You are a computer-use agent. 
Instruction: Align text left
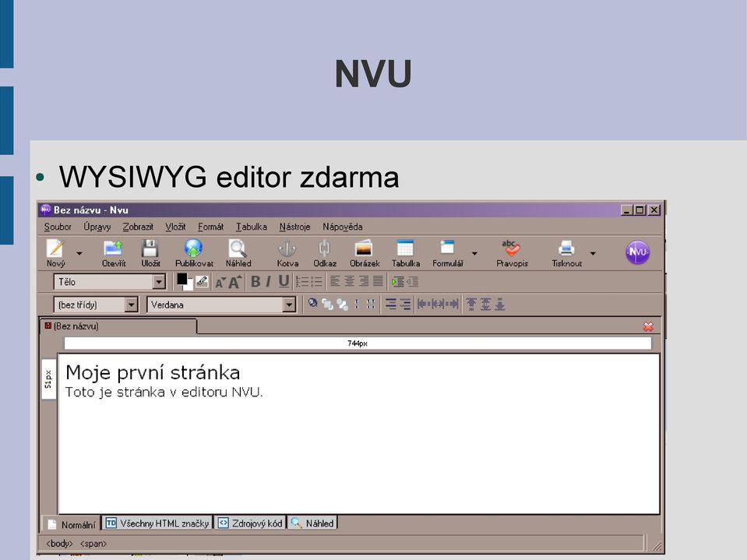click(x=335, y=281)
